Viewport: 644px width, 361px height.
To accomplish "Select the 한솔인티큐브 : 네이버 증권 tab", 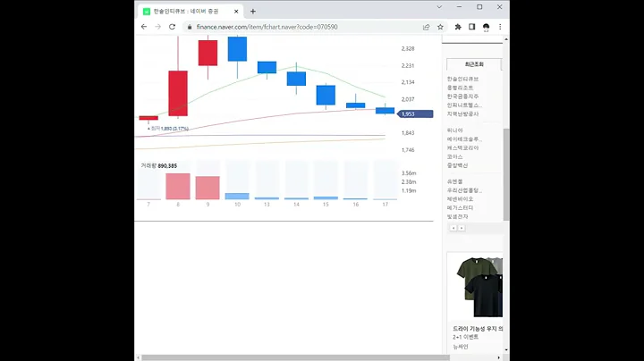I will (x=191, y=12).
